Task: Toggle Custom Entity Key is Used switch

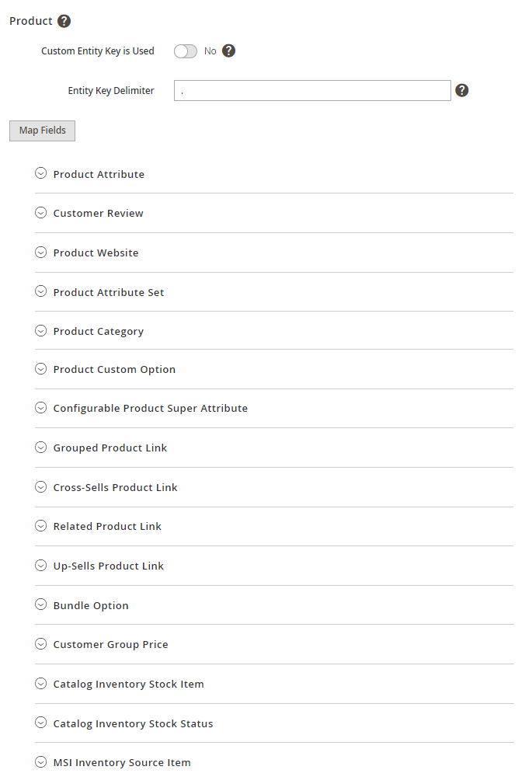Action: pyautogui.click(x=186, y=51)
